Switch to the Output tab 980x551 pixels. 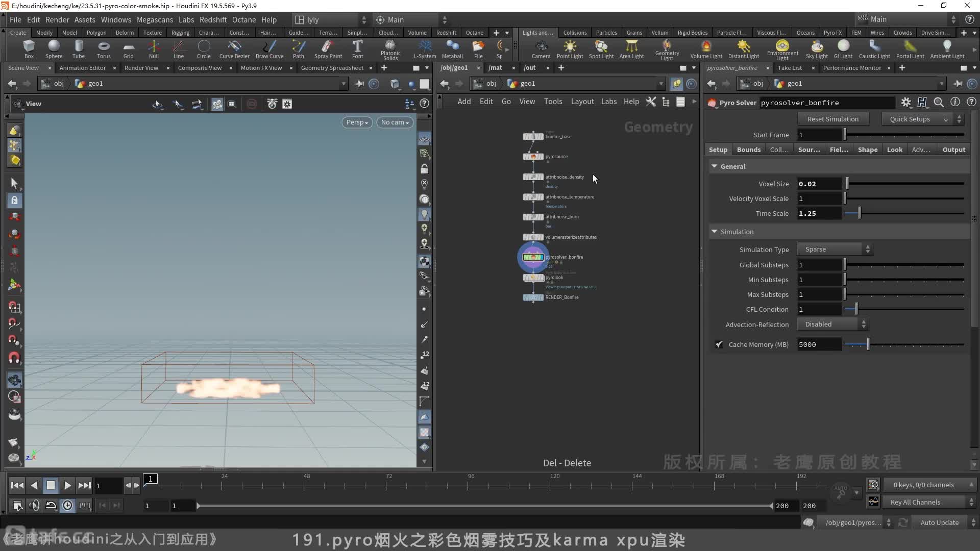[x=954, y=149]
